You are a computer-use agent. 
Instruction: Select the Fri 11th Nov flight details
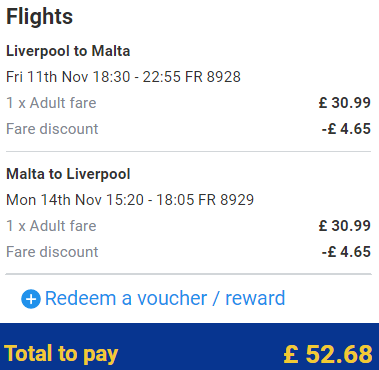pyautogui.click(x=123, y=77)
